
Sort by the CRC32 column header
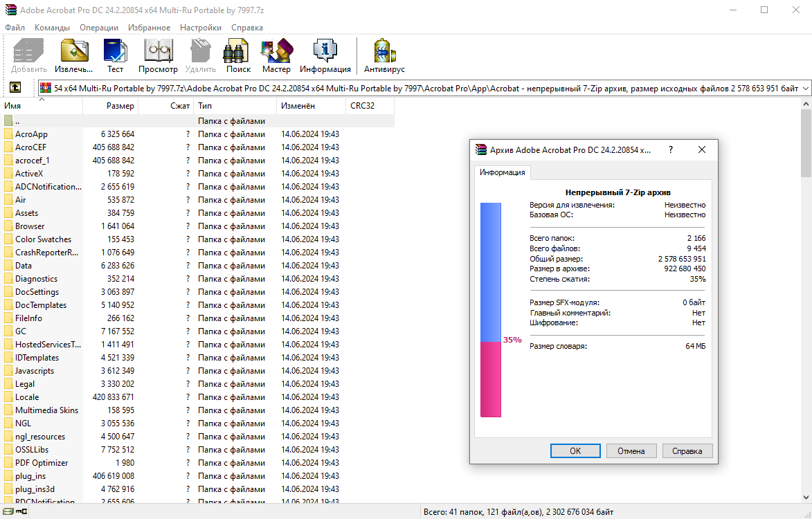click(370, 106)
